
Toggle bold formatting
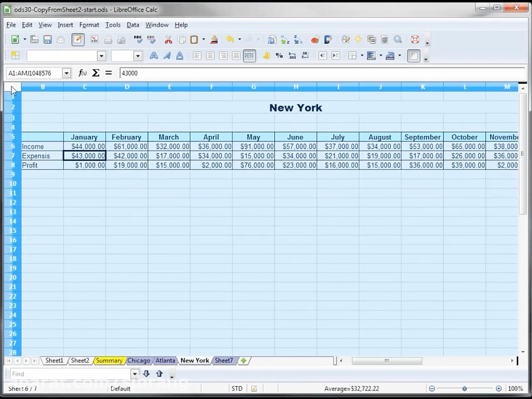pyautogui.click(x=154, y=55)
